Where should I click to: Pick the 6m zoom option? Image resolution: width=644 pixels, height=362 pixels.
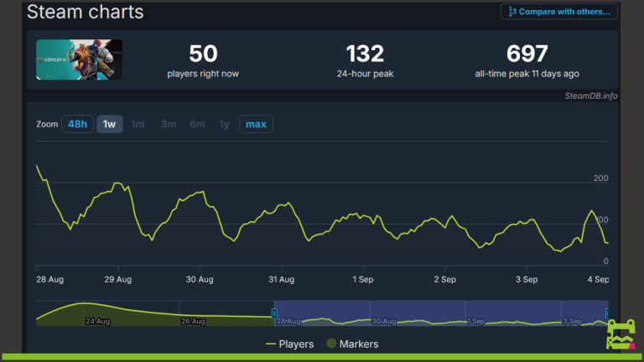coord(197,124)
